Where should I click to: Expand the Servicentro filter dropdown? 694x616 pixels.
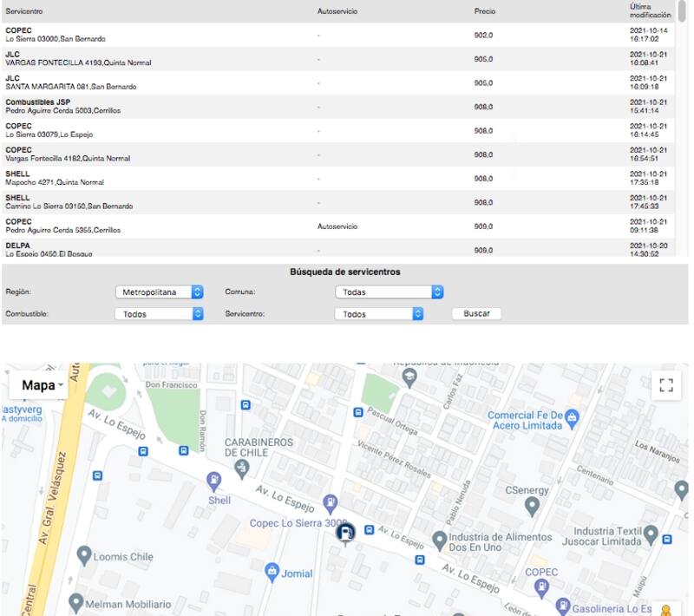379,314
